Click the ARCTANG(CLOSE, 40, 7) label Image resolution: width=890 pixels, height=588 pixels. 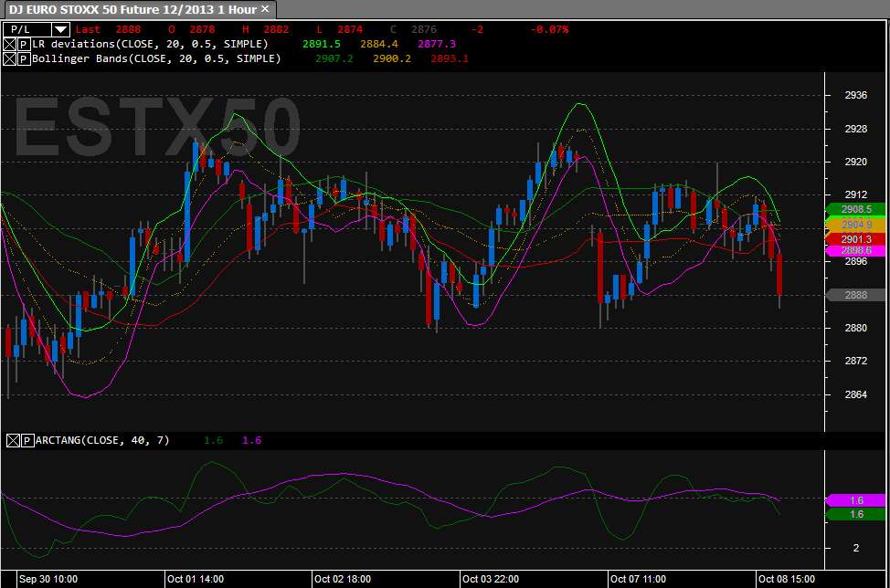pos(102,440)
